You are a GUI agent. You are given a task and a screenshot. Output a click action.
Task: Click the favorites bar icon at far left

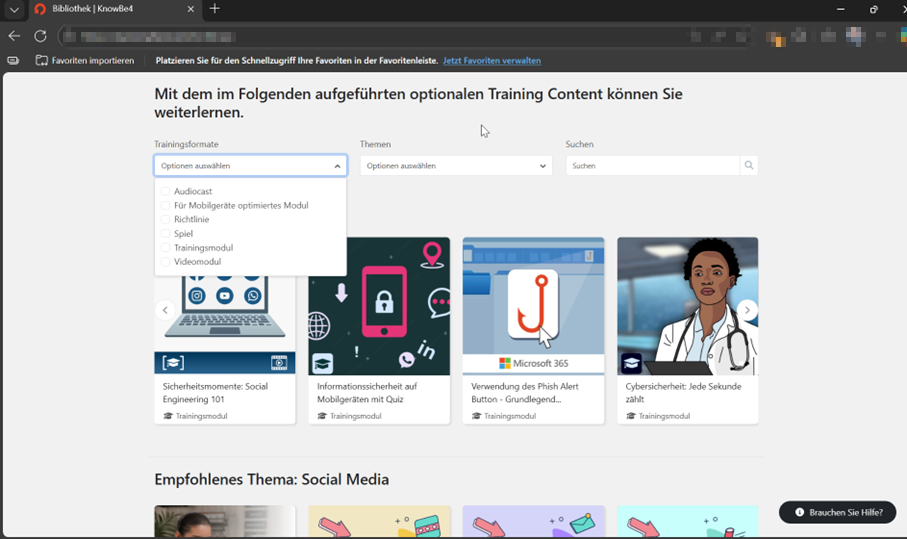coord(13,61)
